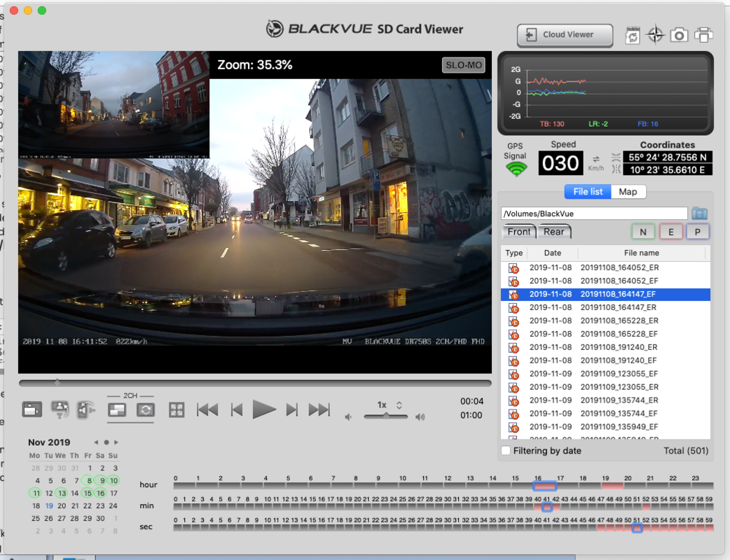Toggle the P parking recording filter
The image size is (730, 560).
(x=697, y=232)
